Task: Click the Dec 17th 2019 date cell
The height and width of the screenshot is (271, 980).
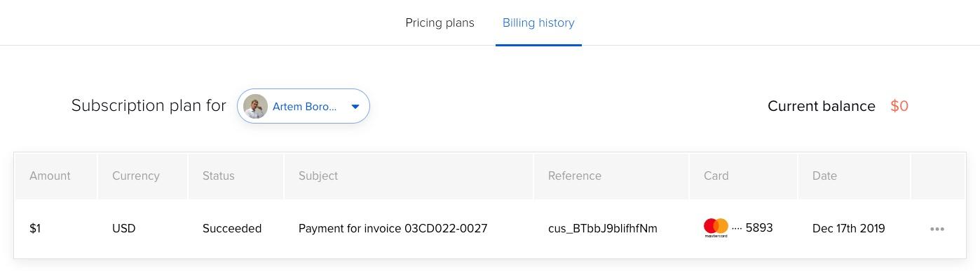Action: click(849, 228)
